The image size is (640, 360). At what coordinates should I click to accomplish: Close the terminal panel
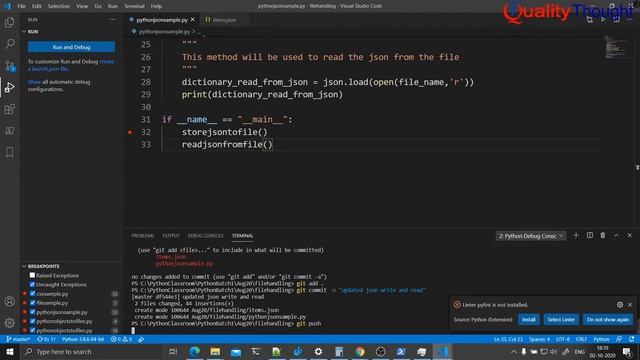coord(629,236)
